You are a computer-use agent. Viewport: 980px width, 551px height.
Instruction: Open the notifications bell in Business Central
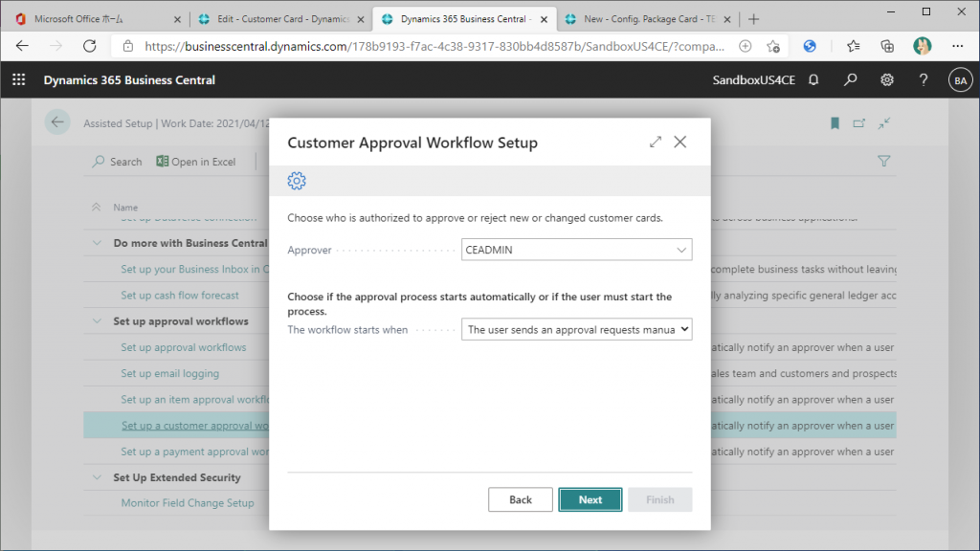(x=813, y=80)
